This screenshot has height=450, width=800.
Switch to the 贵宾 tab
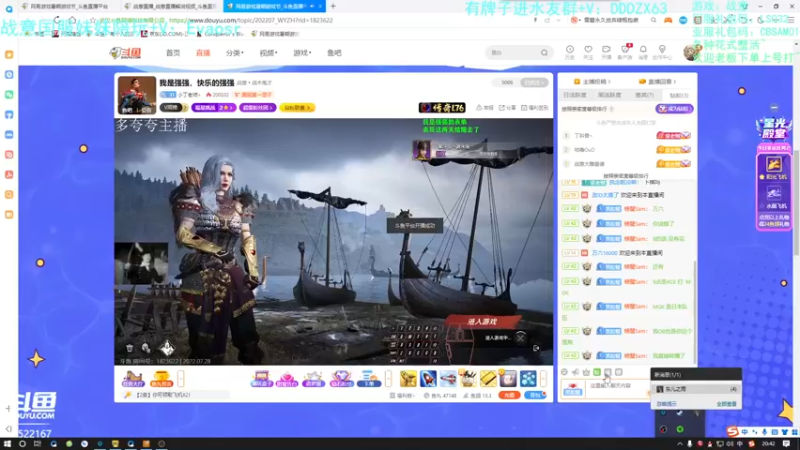pos(644,95)
